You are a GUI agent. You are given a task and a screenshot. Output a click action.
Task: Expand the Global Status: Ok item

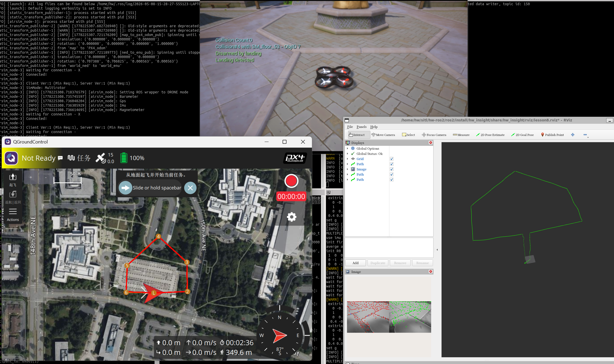(x=348, y=154)
